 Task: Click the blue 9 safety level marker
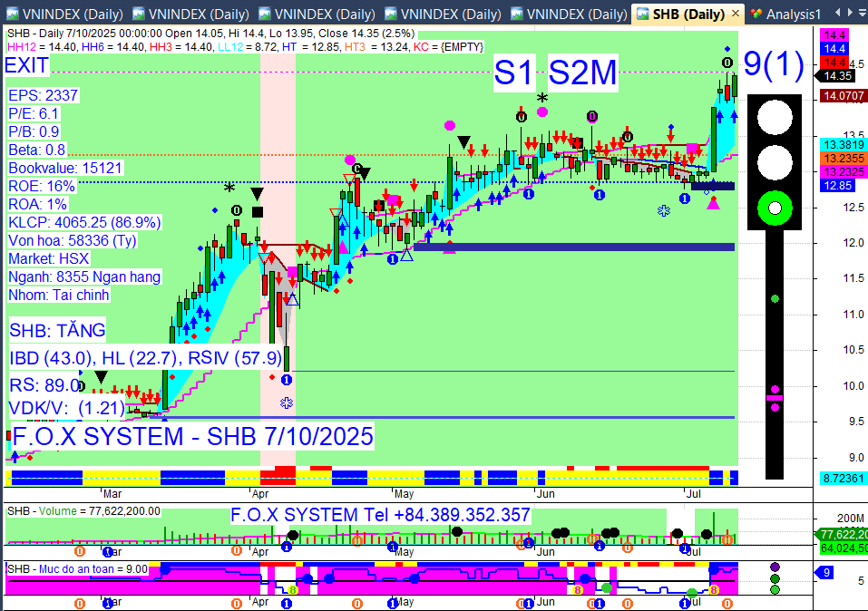825,572
